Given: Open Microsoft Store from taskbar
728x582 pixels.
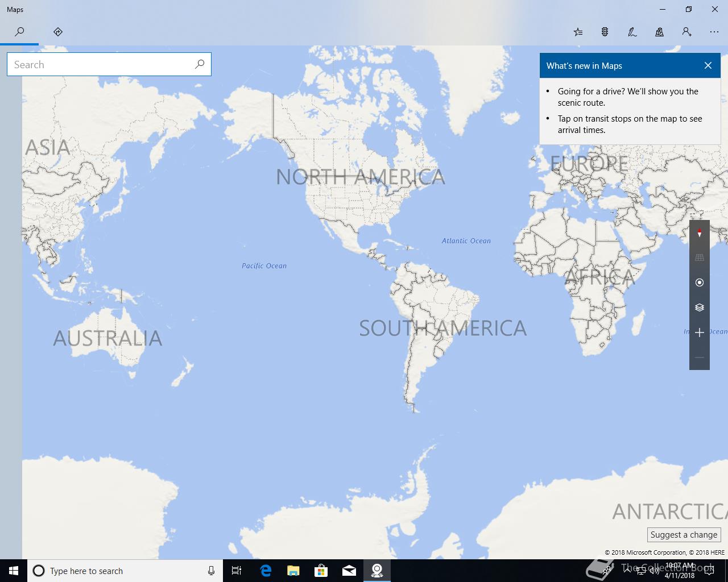Looking at the screenshot, I should tap(321, 571).
